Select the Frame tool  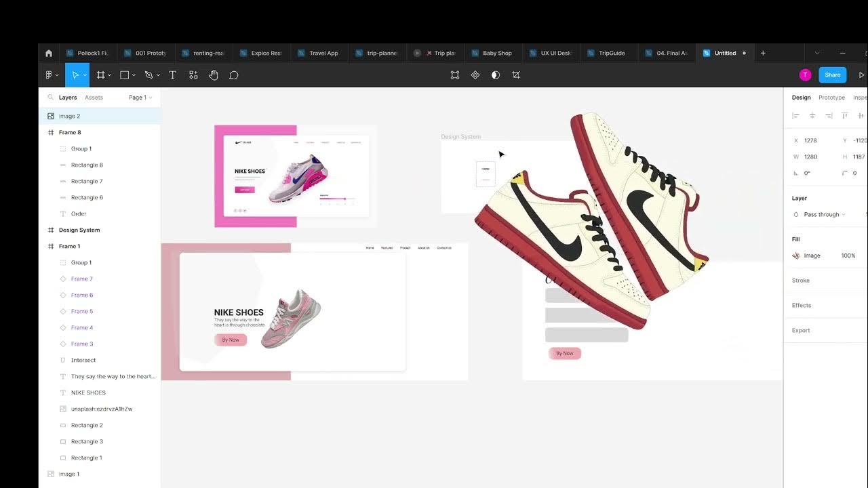coord(100,75)
